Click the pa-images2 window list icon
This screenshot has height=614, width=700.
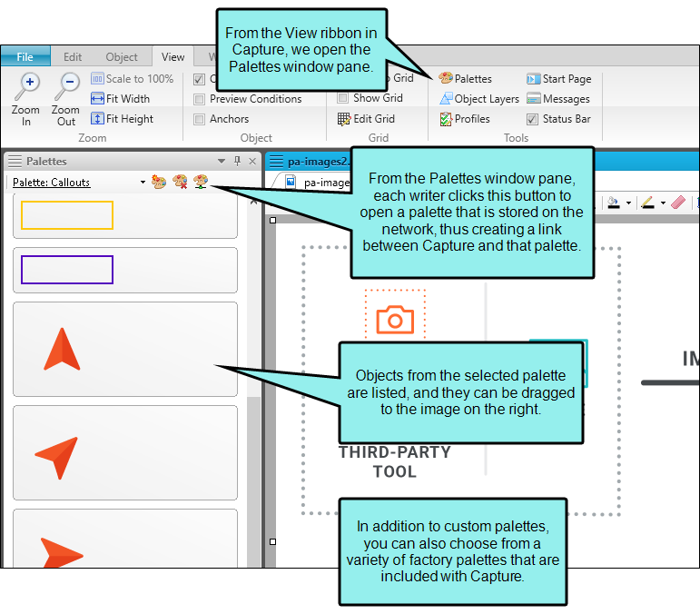[276, 161]
